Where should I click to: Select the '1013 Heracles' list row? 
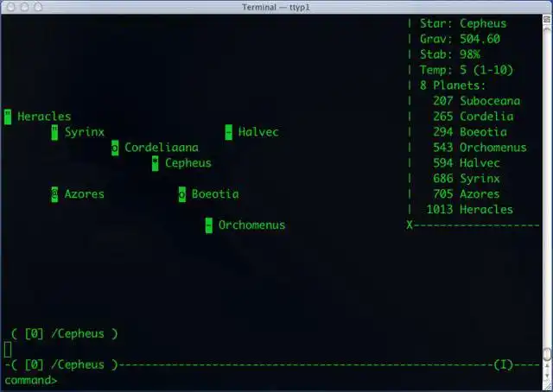pos(470,210)
